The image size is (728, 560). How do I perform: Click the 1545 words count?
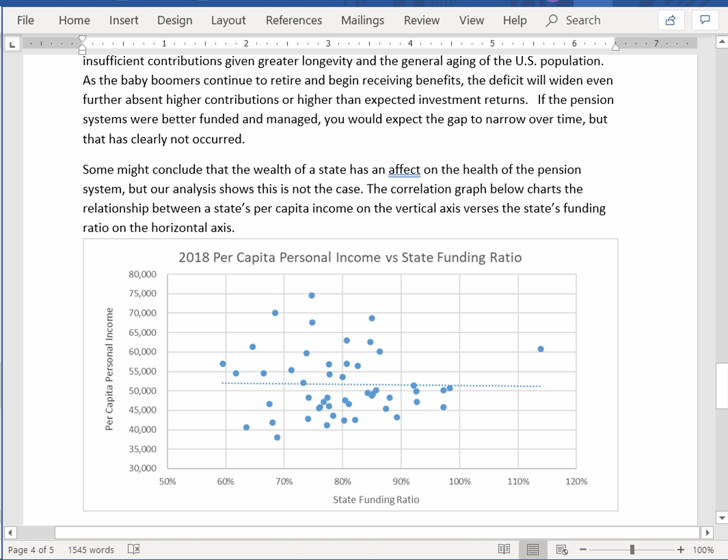[91, 549]
